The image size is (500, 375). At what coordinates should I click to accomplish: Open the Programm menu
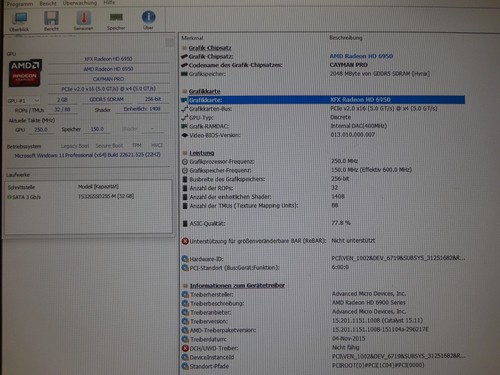coord(20,4)
